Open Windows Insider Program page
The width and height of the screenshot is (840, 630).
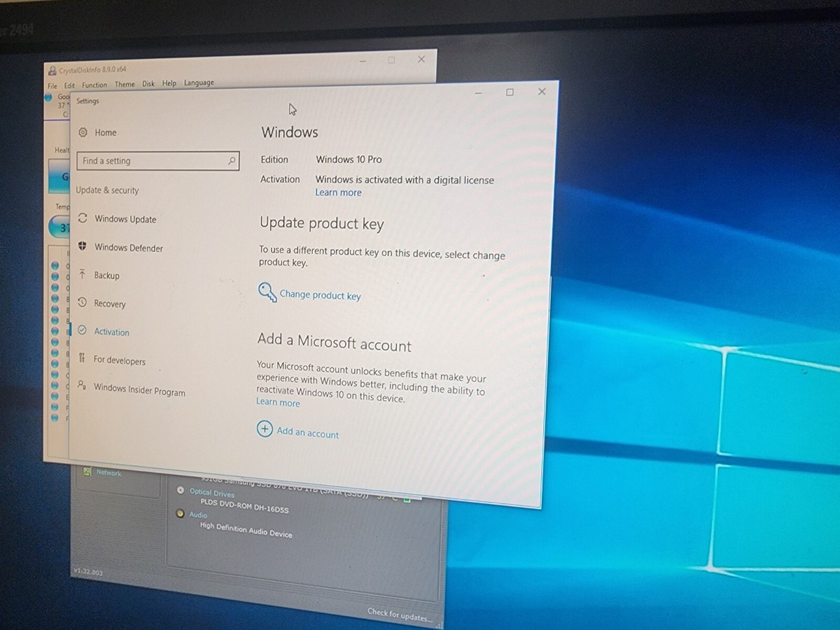(139, 390)
